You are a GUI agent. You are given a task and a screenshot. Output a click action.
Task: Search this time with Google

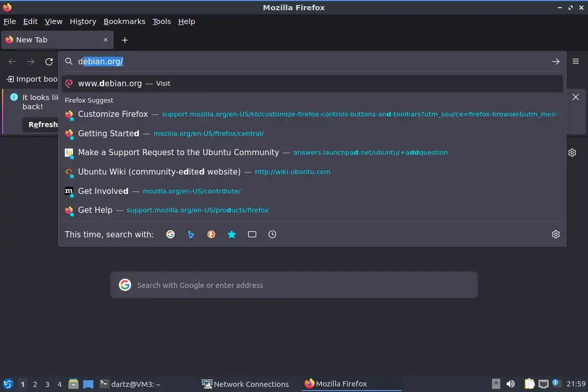170,234
